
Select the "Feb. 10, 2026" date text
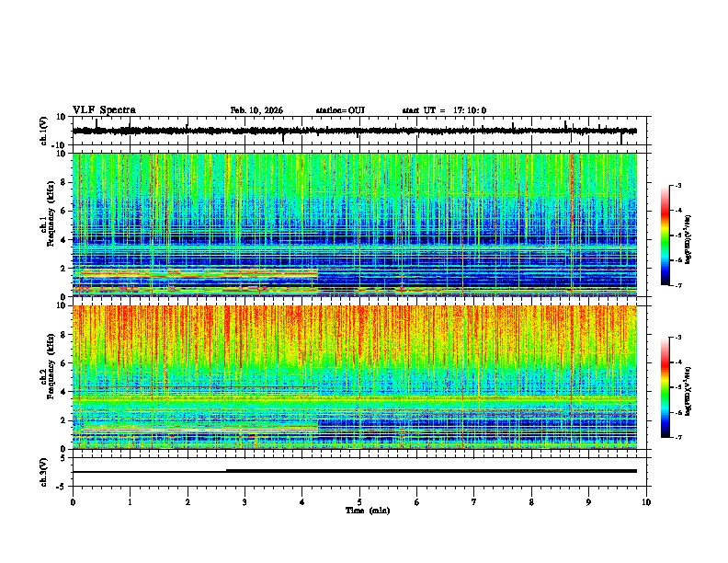coord(256,110)
